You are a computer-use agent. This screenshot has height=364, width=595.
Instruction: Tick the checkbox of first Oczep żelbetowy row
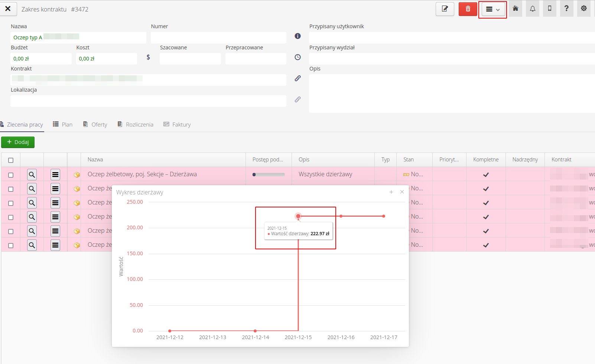click(11, 175)
